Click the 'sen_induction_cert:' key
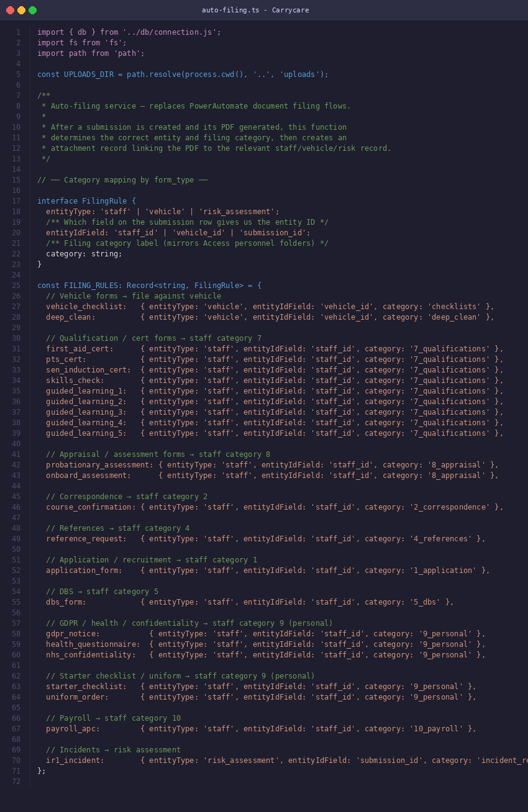Screen dimensions: 528x812 click(89, 369)
